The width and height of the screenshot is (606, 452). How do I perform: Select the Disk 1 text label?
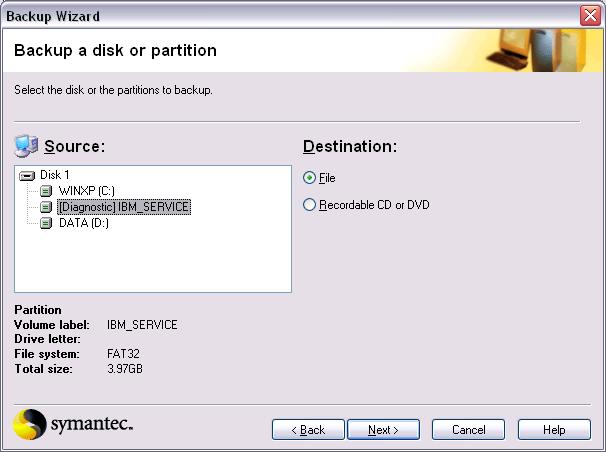pos(54,175)
